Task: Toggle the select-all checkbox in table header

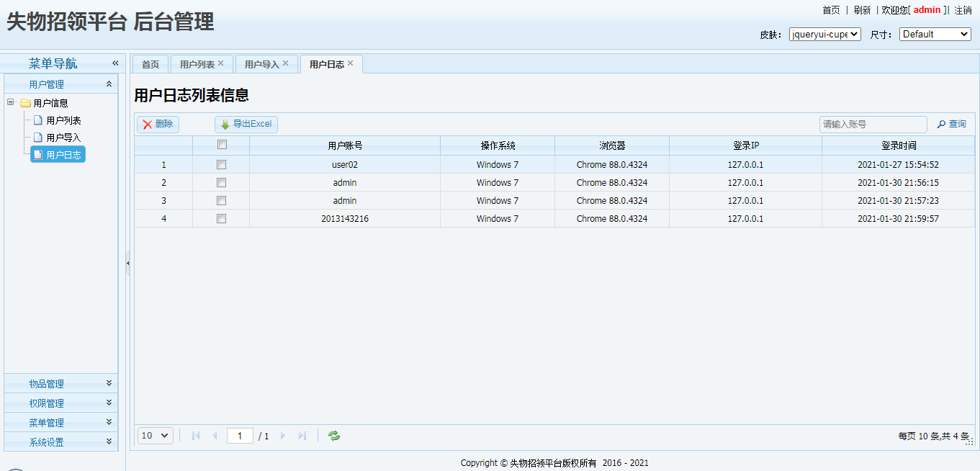Action: click(222, 145)
